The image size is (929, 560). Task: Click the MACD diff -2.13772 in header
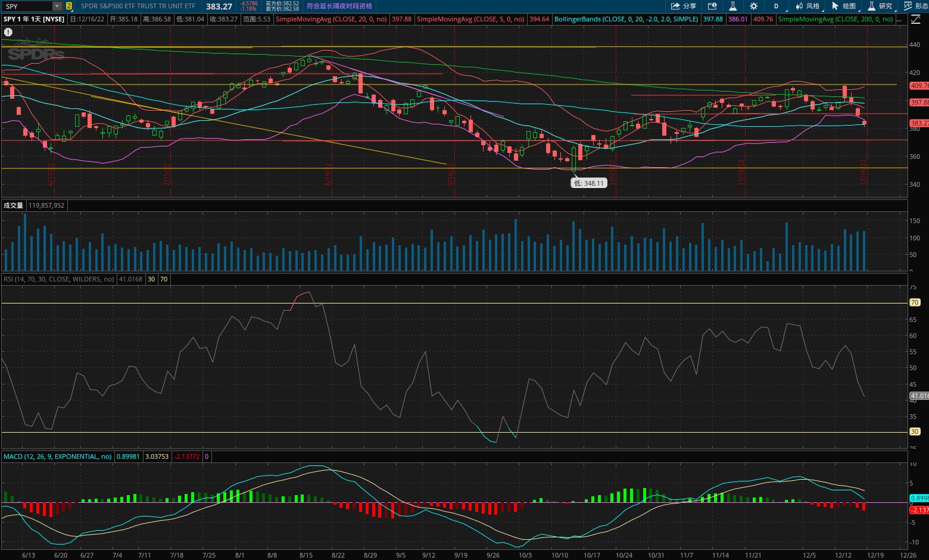(187, 456)
